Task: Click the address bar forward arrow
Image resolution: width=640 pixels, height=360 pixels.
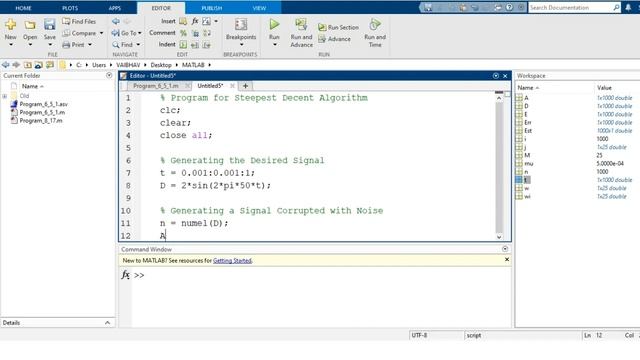Action: click(x=16, y=64)
